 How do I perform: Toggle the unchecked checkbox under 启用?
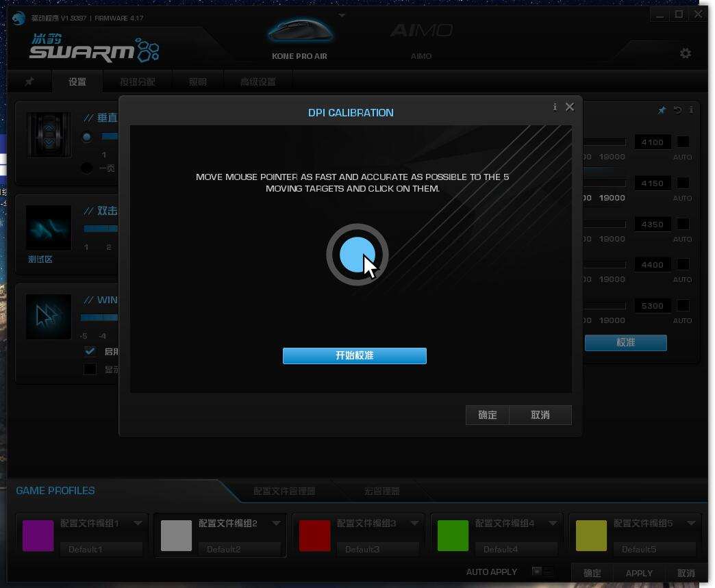coord(90,369)
